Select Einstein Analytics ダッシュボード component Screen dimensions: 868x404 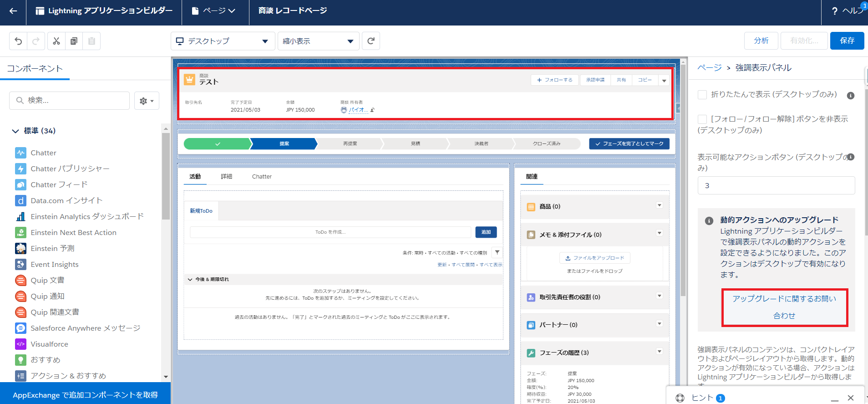tap(87, 217)
